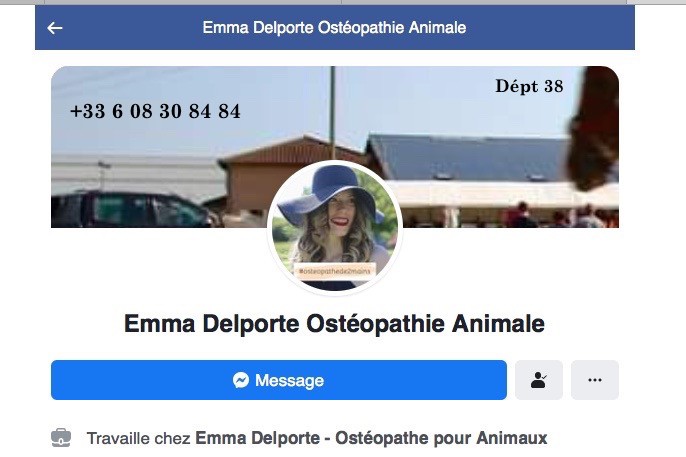Click the brown horse at cover edge
The height and width of the screenshot is (457, 686).
point(593,127)
